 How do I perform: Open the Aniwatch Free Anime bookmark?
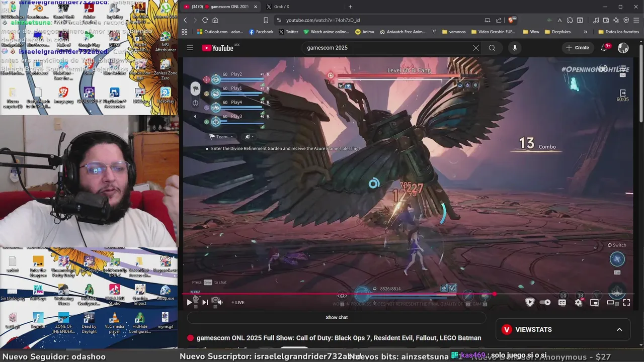point(403,32)
